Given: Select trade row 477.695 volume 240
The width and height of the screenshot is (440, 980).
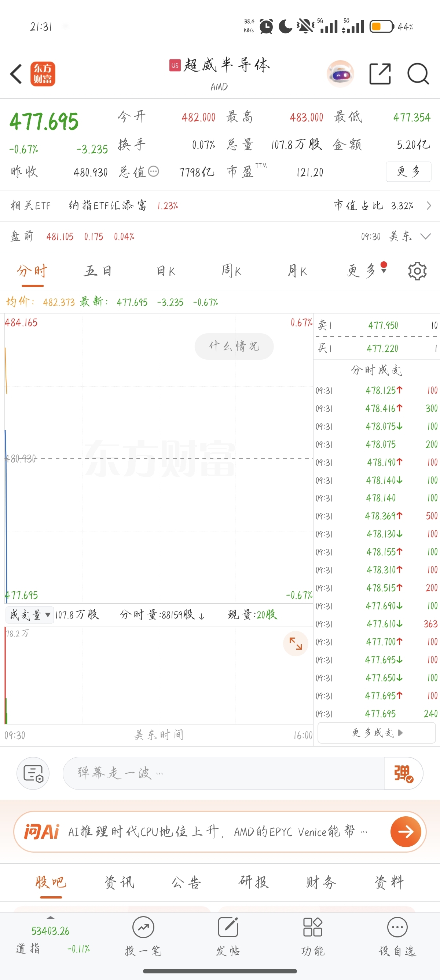Looking at the screenshot, I should tap(377, 714).
